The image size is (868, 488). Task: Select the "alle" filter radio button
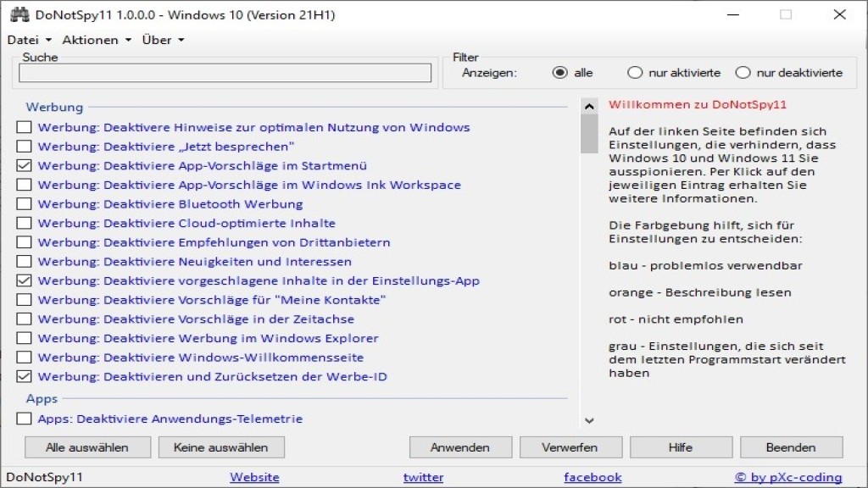pos(559,73)
